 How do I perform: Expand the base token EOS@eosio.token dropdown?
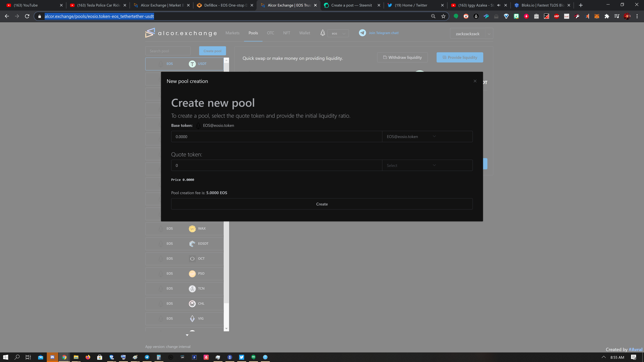[427, 137]
